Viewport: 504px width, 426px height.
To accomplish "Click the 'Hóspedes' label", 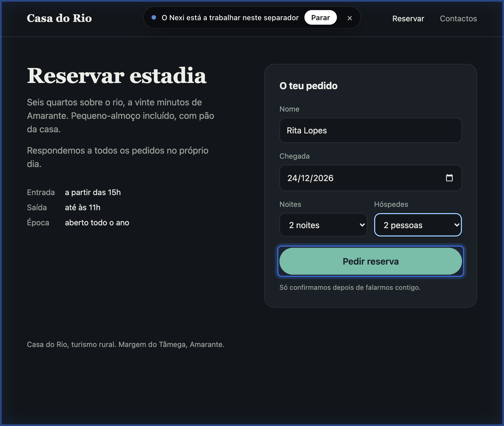I will point(391,204).
